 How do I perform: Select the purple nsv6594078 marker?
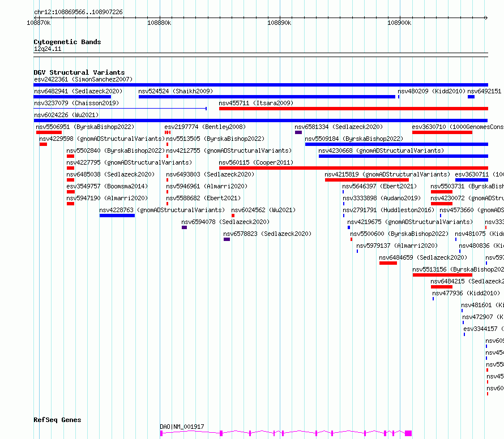(x=184, y=227)
